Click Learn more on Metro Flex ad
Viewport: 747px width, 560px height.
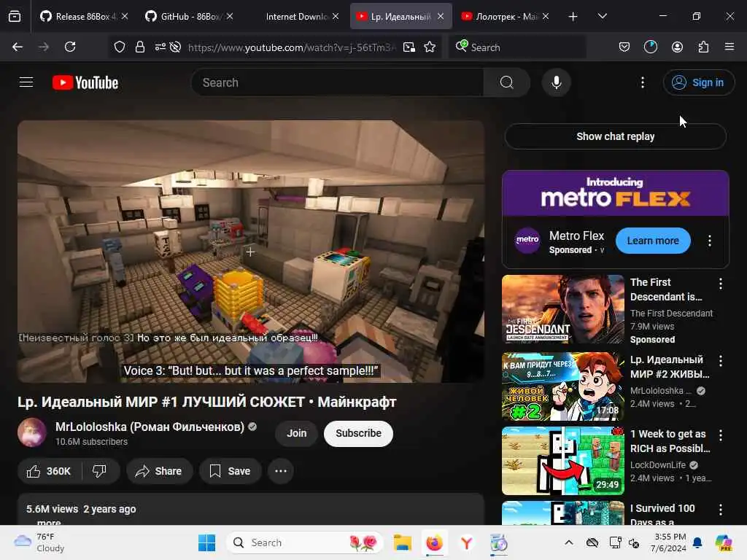tap(653, 241)
